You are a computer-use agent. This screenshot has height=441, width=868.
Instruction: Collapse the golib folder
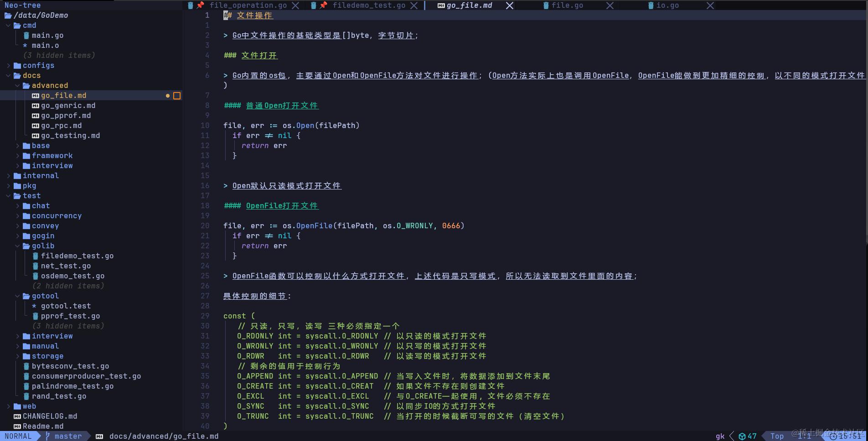point(17,246)
